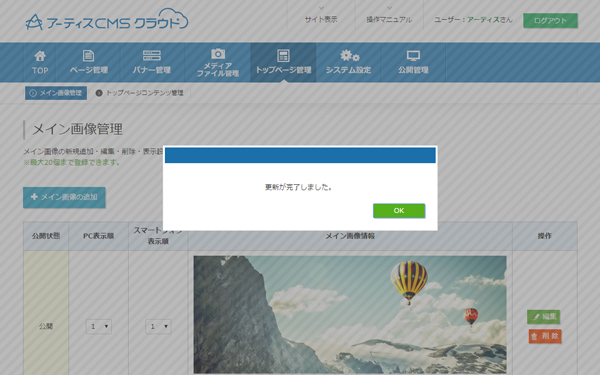This screenshot has height=375, width=600.
Task: Open バナー管理 banner icon
Action: click(152, 55)
